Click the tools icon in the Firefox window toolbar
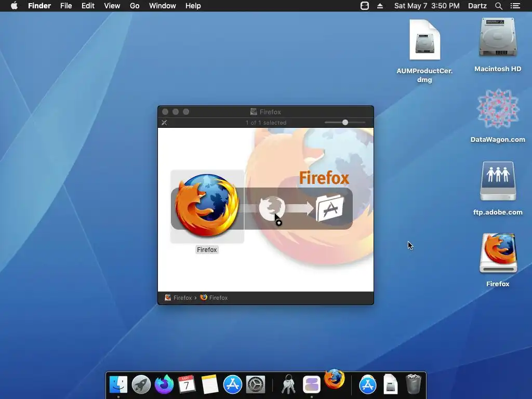532x399 pixels. (164, 123)
